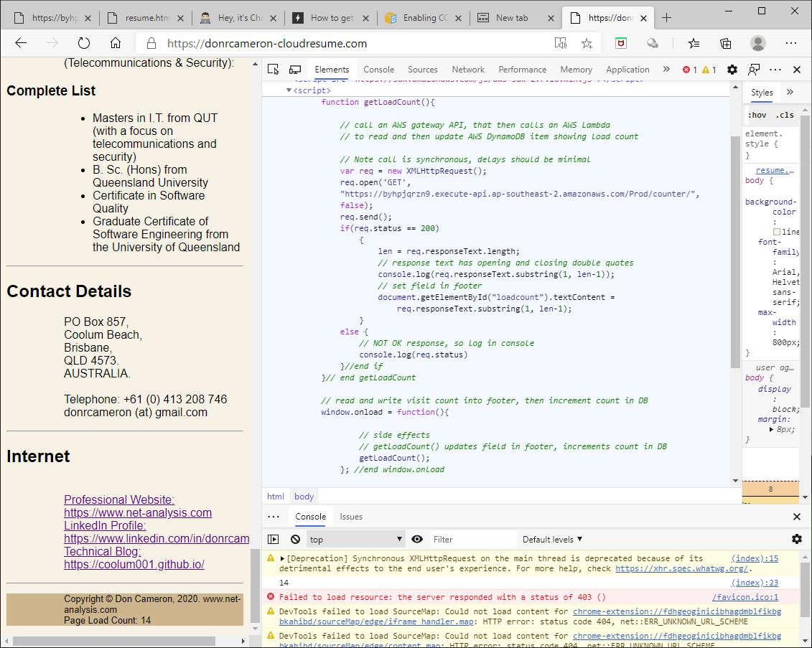
Task: Open the JavaScript context top dropdown
Action: pyautogui.click(x=356, y=540)
